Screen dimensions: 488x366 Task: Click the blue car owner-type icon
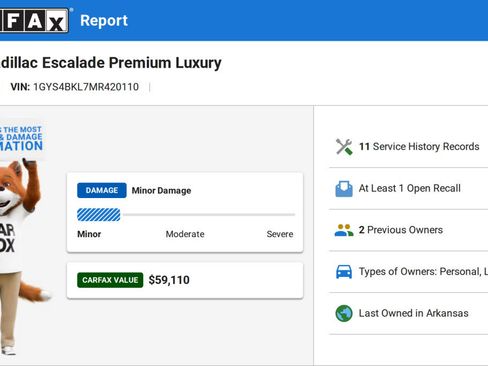pyautogui.click(x=344, y=272)
